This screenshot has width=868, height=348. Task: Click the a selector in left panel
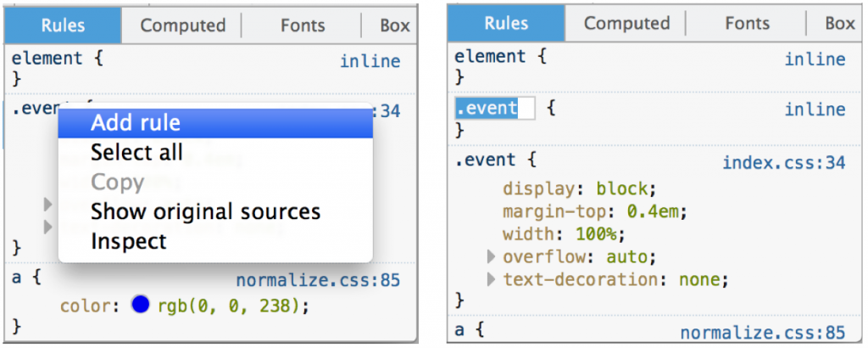pos(17,277)
